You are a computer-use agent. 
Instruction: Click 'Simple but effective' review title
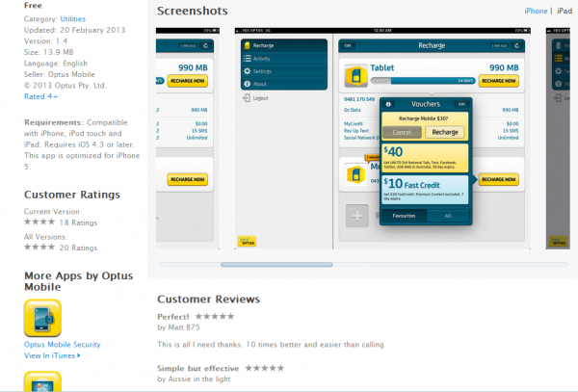click(x=197, y=369)
